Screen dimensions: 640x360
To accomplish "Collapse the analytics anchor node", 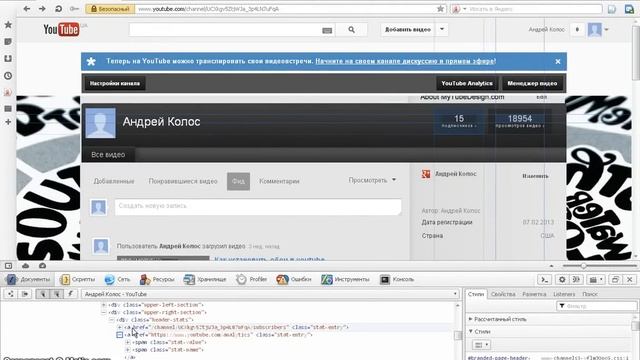I will tap(119, 335).
